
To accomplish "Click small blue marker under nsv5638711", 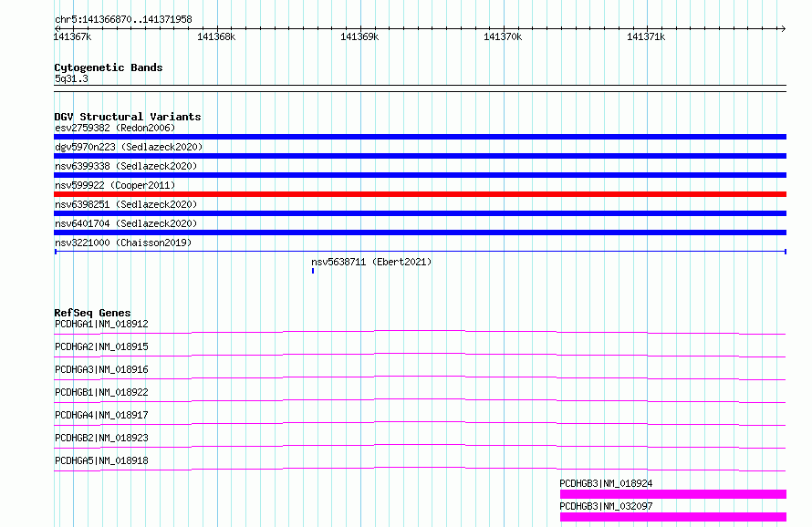I will tap(313, 271).
